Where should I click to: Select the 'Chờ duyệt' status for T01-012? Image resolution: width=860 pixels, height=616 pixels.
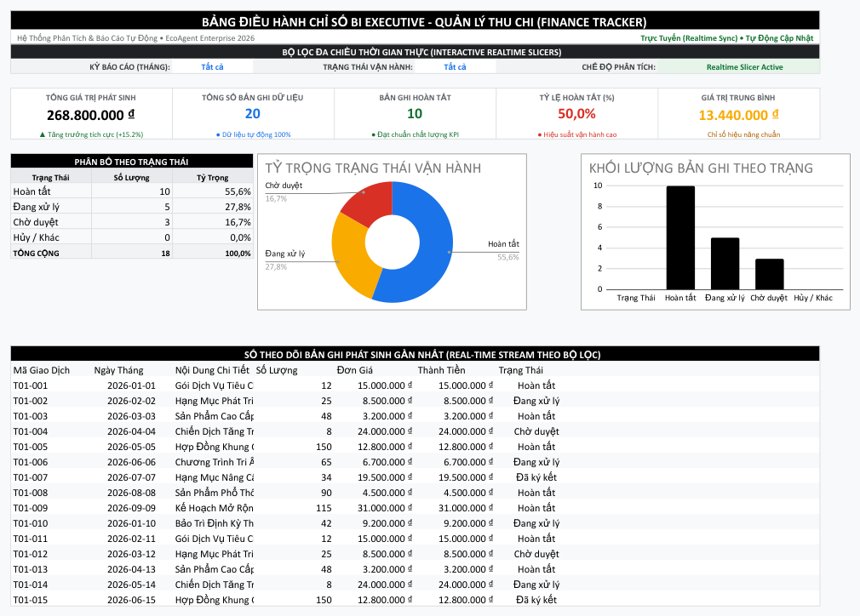536,554
